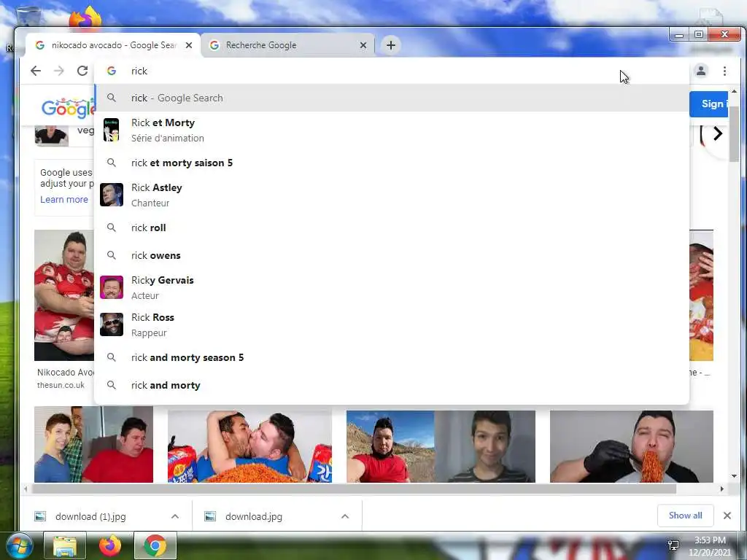
Task: Open thesun.co.uk source link
Action: pos(61,385)
